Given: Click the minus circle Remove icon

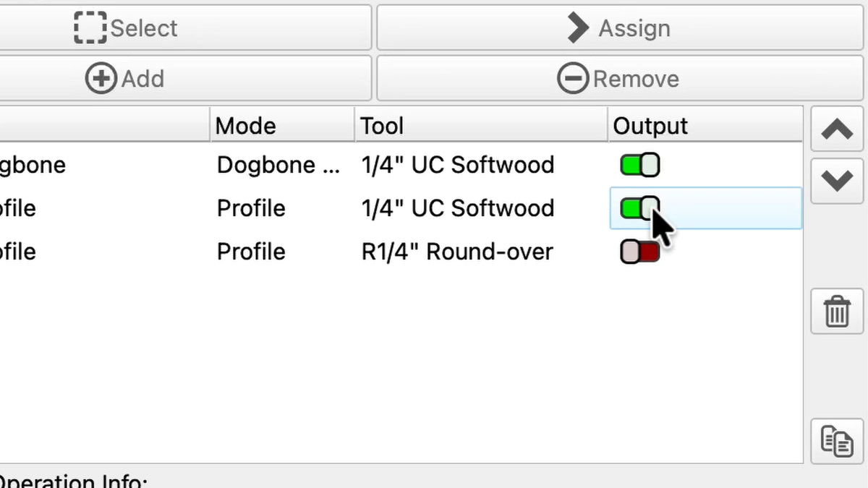Looking at the screenshot, I should pos(573,78).
